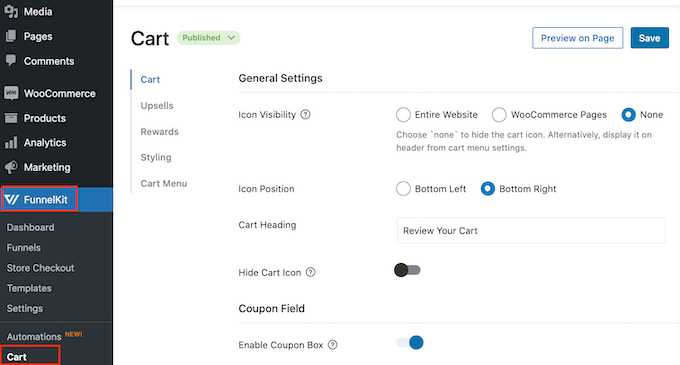Go to Funnels submenu

(23, 248)
